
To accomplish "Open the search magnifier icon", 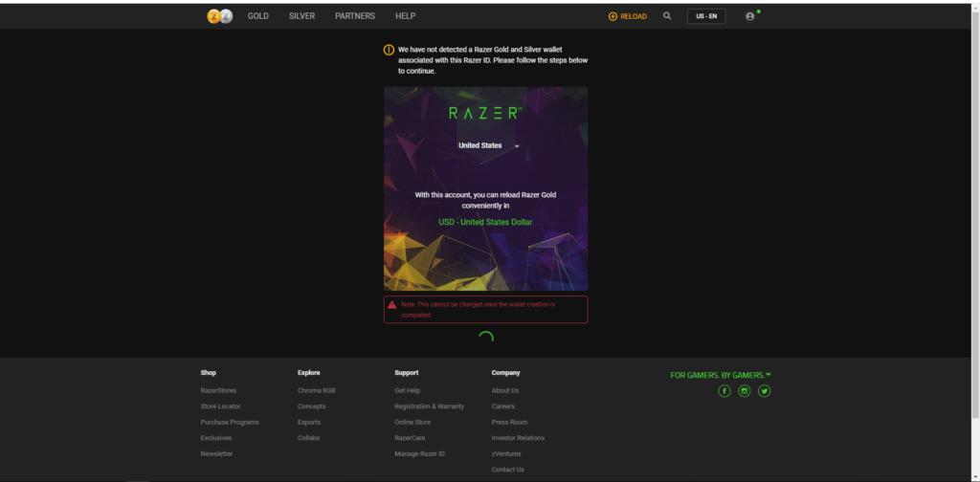I will (x=667, y=16).
